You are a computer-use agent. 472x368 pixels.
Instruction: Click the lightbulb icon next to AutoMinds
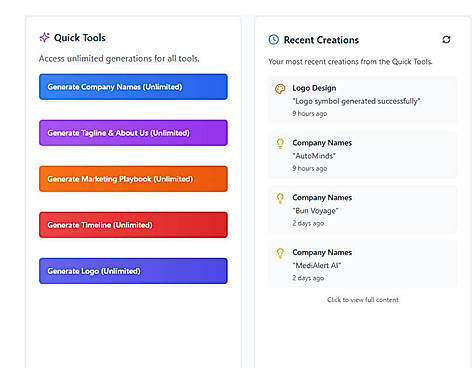pos(280,143)
